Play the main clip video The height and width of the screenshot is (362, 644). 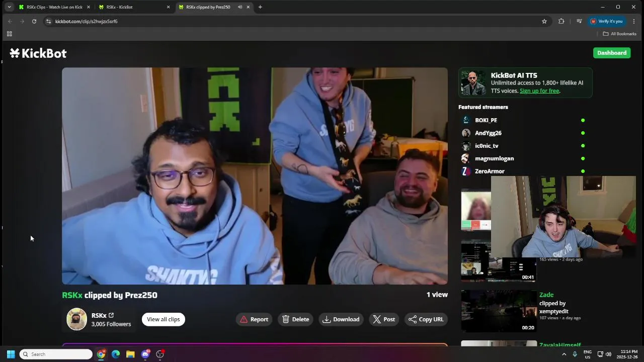[x=255, y=176]
